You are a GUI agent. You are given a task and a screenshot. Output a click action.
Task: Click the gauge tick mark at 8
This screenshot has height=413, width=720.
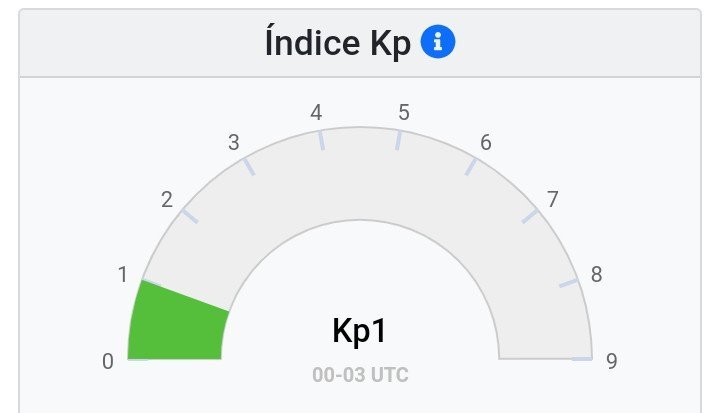pos(568,284)
